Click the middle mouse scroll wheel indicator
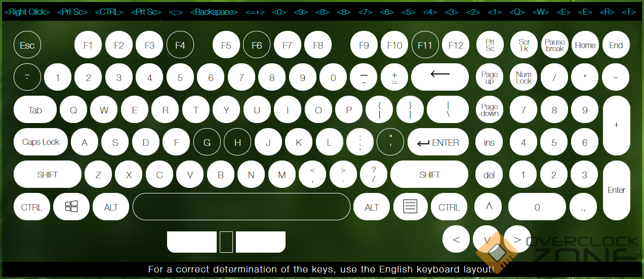This screenshot has height=279, width=644. tap(226, 242)
